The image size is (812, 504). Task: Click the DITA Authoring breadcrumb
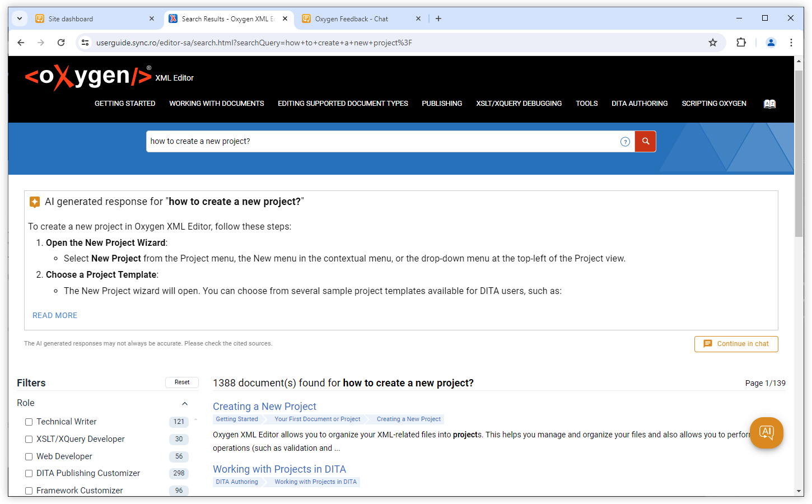click(237, 482)
